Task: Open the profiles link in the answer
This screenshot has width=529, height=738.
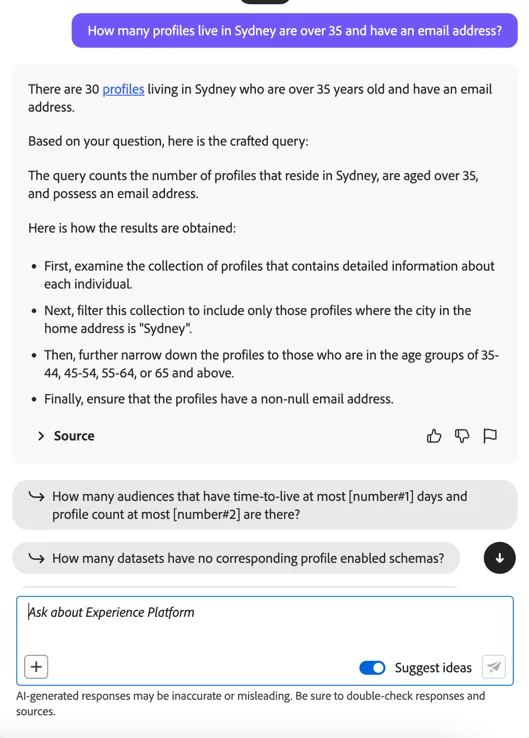Action: coord(123,89)
